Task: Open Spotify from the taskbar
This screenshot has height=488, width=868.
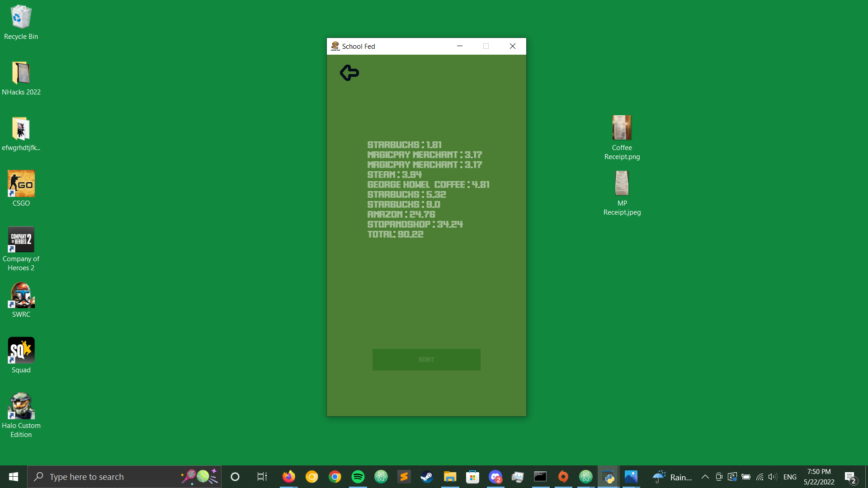Action: click(x=358, y=477)
